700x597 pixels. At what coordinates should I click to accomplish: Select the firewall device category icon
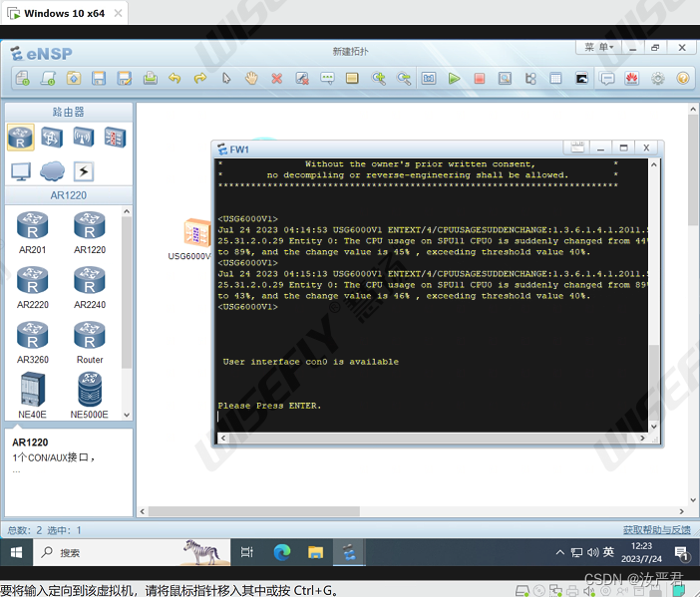[x=116, y=138]
